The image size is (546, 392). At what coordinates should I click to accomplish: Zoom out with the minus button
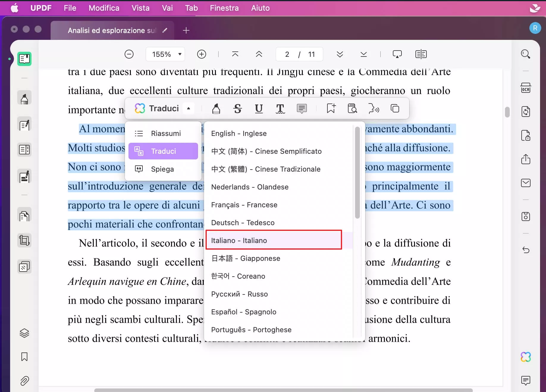[129, 54]
